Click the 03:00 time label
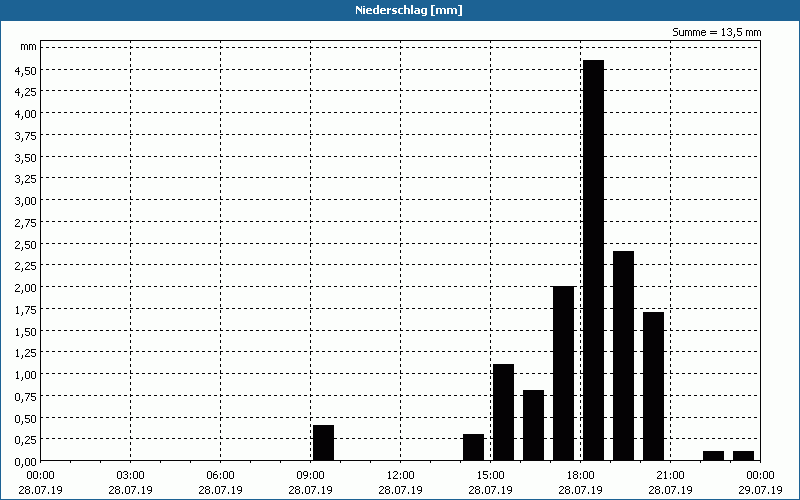 pos(131,476)
